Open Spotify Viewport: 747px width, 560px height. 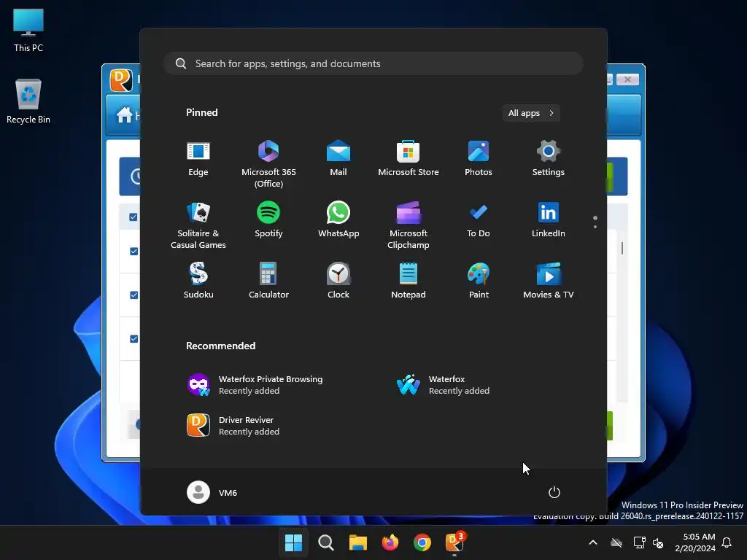click(x=268, y=220)
